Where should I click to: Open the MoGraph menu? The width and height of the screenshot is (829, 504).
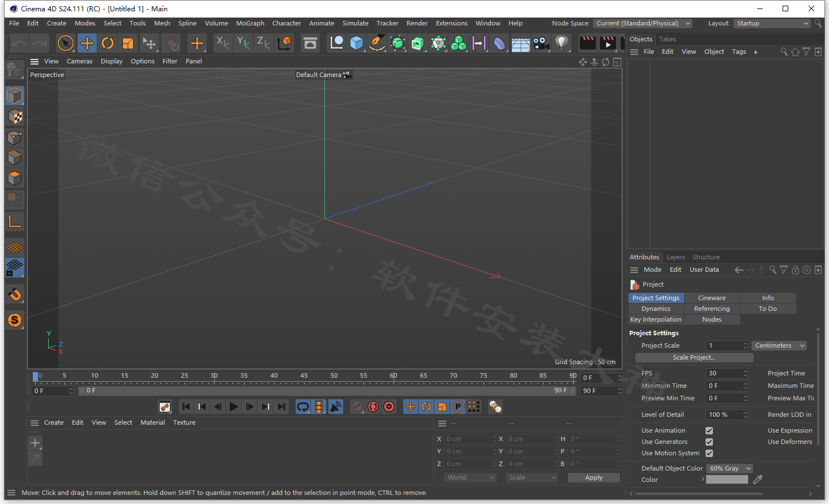click(x=250, y=23)
